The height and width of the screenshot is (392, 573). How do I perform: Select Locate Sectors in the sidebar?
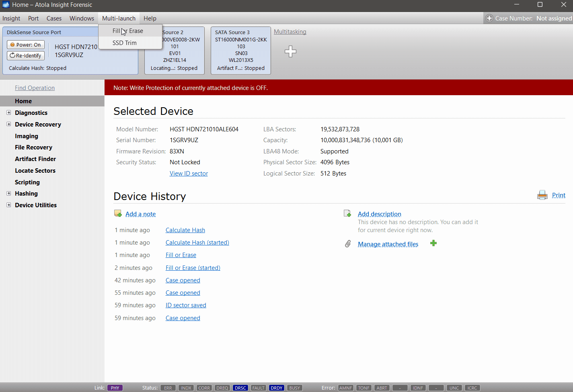(x=35, y=171)
